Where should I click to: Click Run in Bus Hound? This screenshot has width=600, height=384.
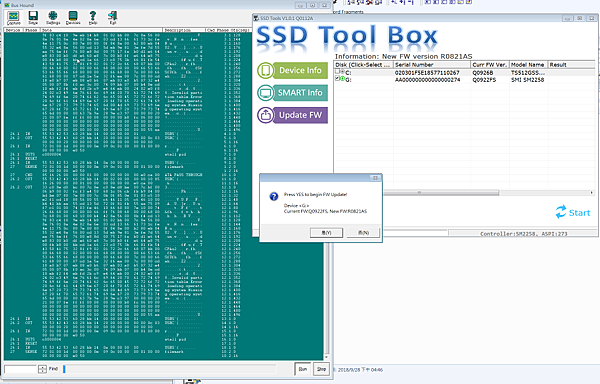pyautogui.click(x=303, y=369)
